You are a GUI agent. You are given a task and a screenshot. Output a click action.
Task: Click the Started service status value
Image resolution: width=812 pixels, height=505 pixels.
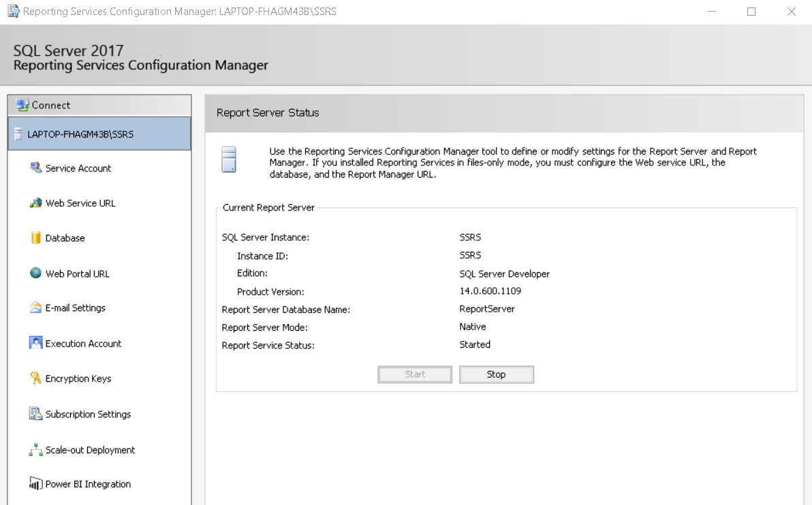click(474, 344)
